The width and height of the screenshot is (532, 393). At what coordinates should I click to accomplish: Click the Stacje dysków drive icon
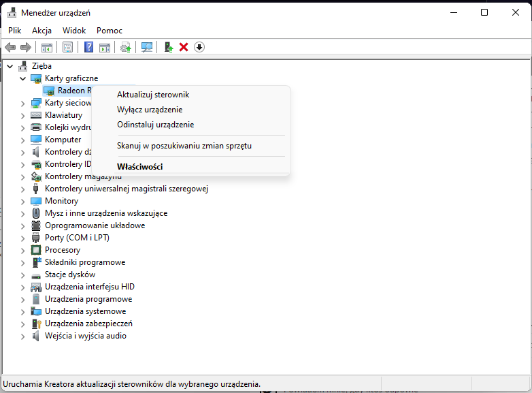[36, 275]
